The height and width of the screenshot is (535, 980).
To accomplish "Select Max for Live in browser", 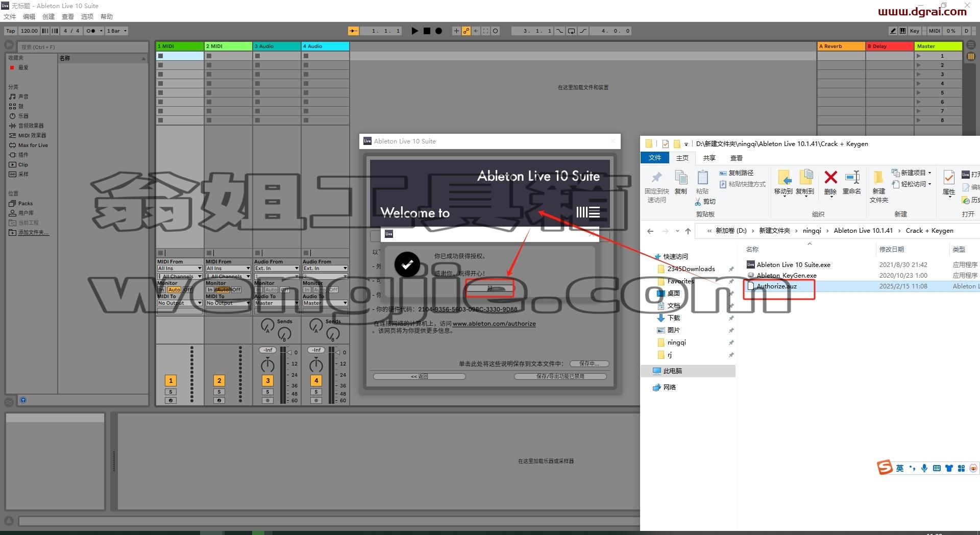I will (33, 145).
